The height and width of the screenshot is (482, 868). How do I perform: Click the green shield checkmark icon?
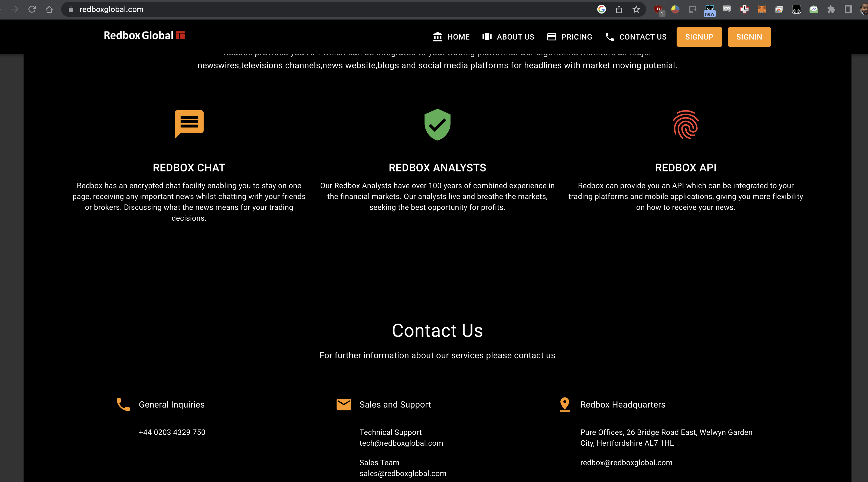coord(437,124)
